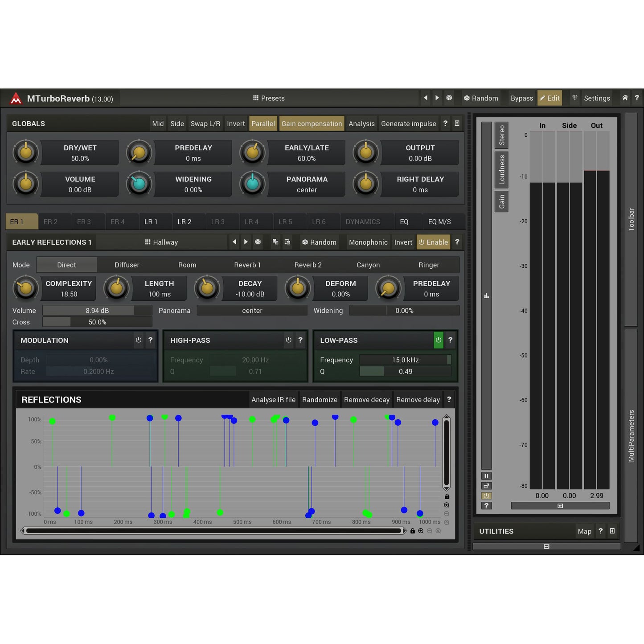
Task: Click the paste icon in Early Reflections header
Action: tap(287, 242)
